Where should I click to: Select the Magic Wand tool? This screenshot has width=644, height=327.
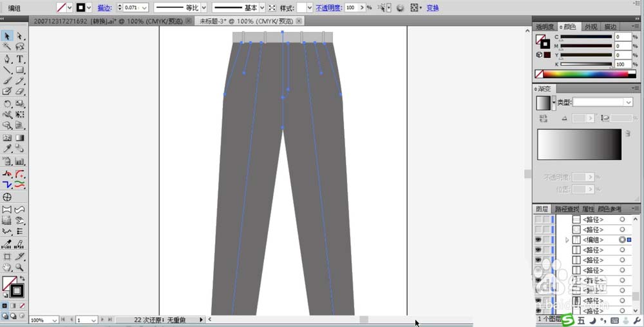(x=7, y=46)
